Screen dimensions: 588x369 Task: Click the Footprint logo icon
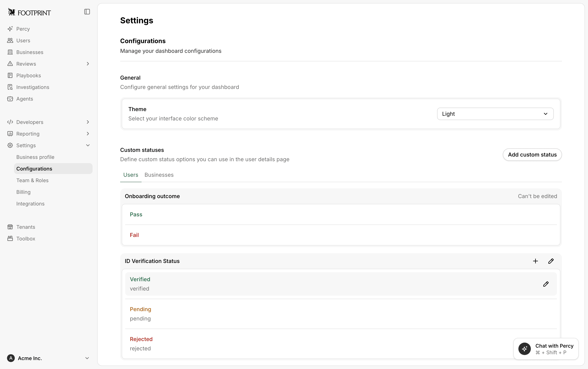(x=11, y=12)
